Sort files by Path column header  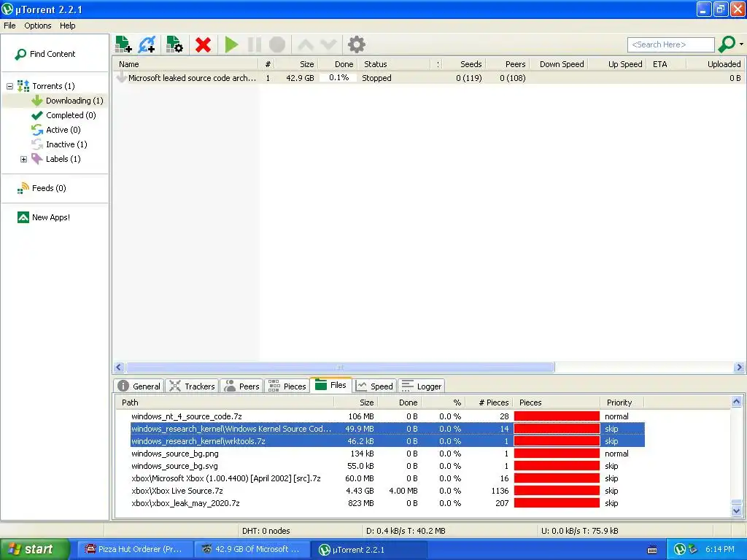click(225, 402)
